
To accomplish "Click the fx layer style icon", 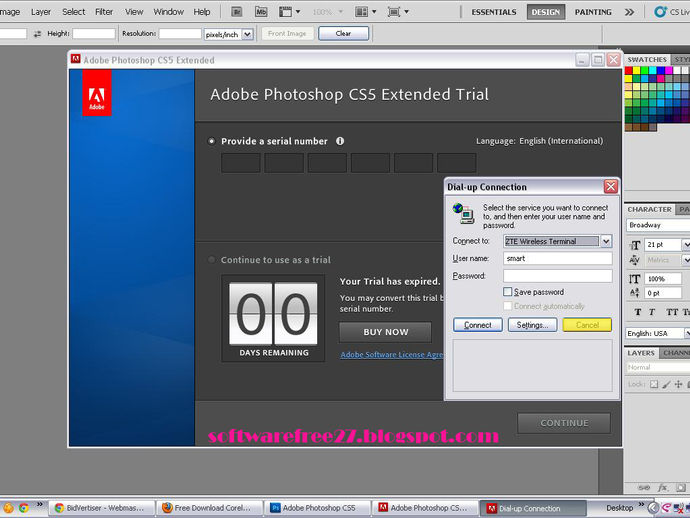I will point(662,488).
